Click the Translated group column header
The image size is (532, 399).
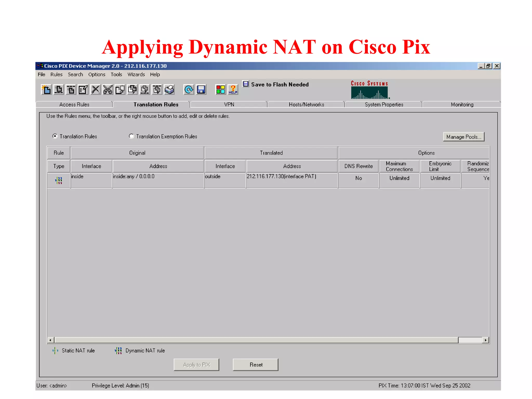point(271,153)
